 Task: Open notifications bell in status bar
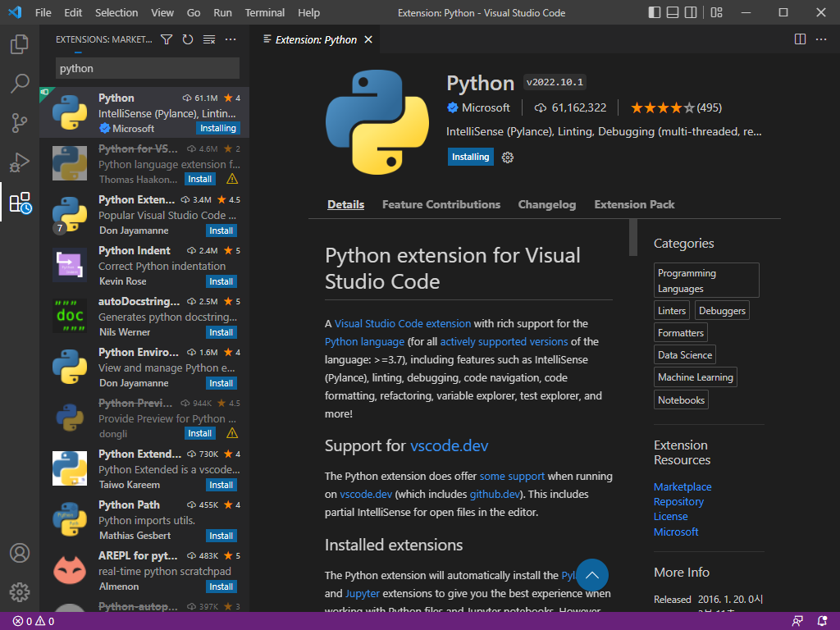click(822, 622)
